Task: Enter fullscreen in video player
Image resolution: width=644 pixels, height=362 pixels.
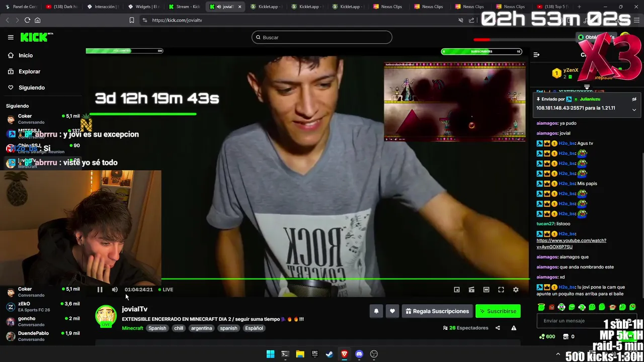Action: [x=501, y=290]
